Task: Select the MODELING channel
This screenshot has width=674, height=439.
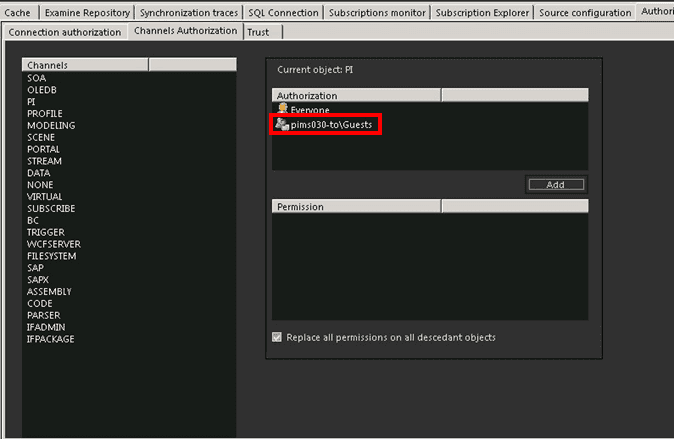Action: pyautogui.click(x=51, y=126)
